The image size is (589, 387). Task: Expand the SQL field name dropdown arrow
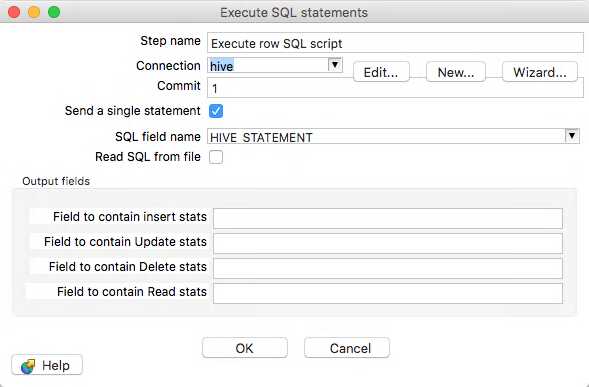pyautogui.click(x=572, y=136)
